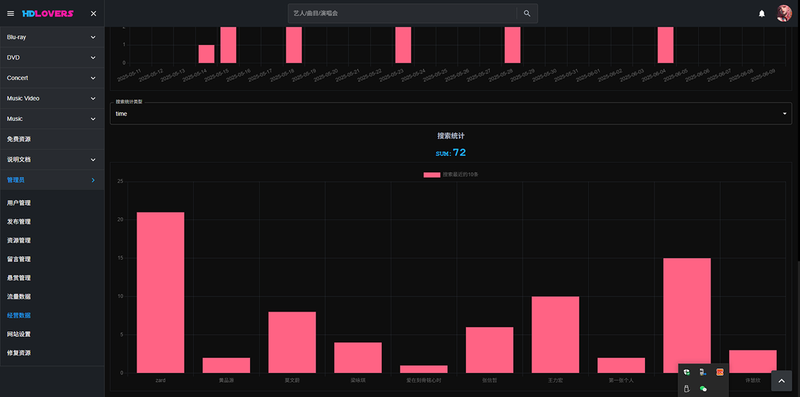
Task: Click the 2025-06-04 bar in top chart
Action: pyautogui.click(x=665, y=45)
